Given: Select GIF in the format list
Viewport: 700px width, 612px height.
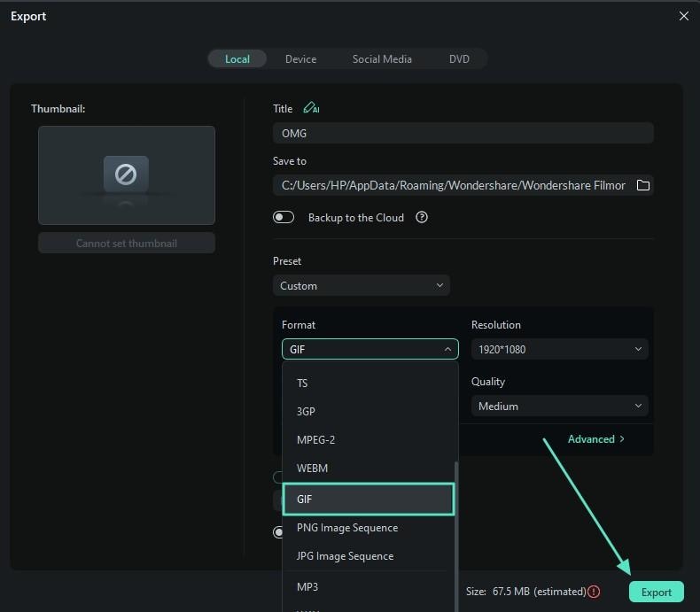Looking at the screenshot, I should click(369, 499).
